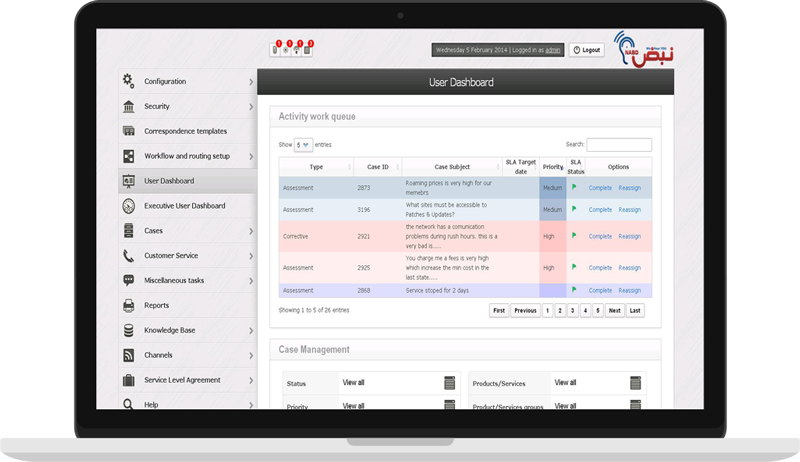Click Reassign link for case 2921
The height and width of the screenshot is (462, 800).
629,237
